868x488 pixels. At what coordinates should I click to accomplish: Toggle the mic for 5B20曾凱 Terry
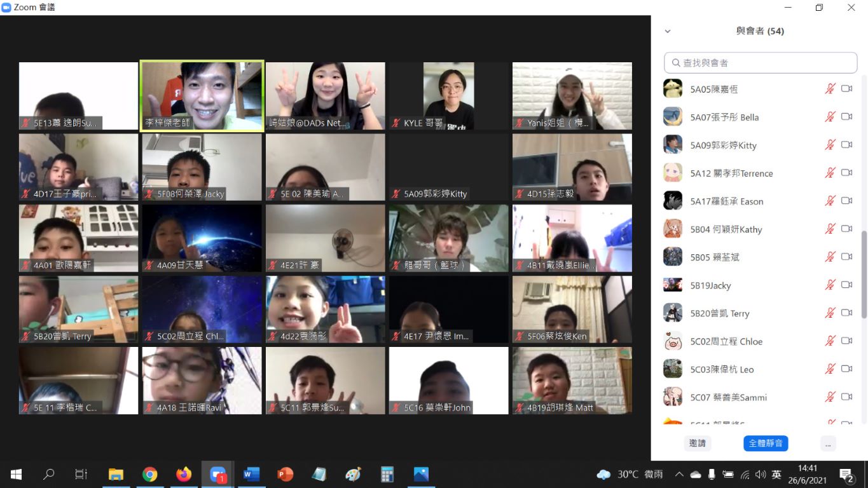(830, 313)
